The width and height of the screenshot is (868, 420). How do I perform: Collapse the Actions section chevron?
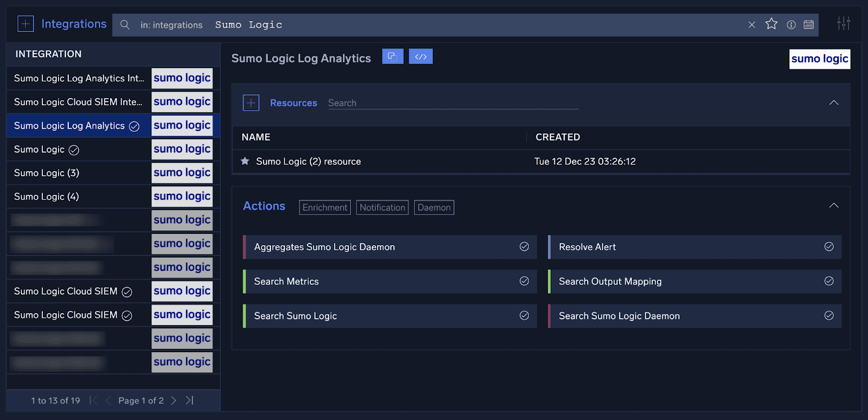(834, 206)
